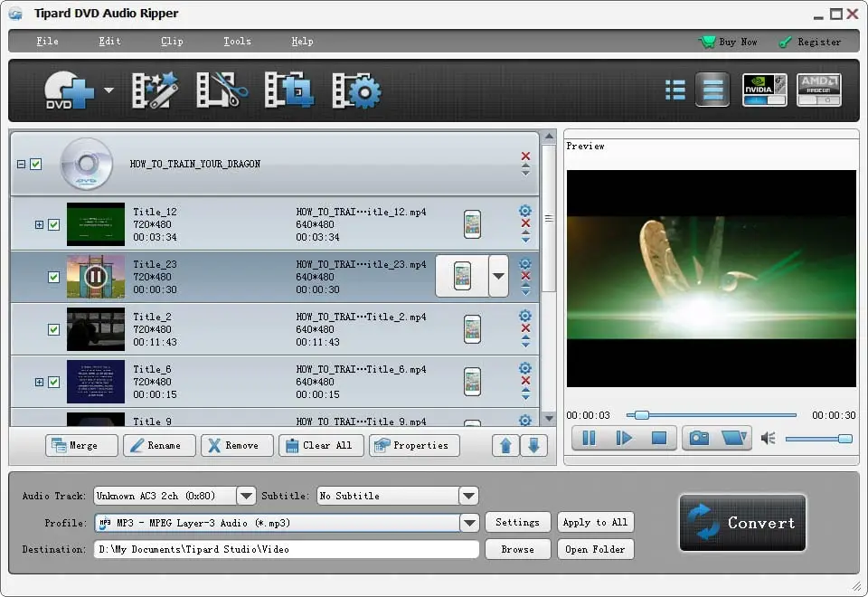Image resolution: width=868 pixels, height=597 pixels.
Task: Uncheck the HOW_TO_TRAIN_YOUR_DRAGON disc checkbox
Action: click(x=36, y=165)
